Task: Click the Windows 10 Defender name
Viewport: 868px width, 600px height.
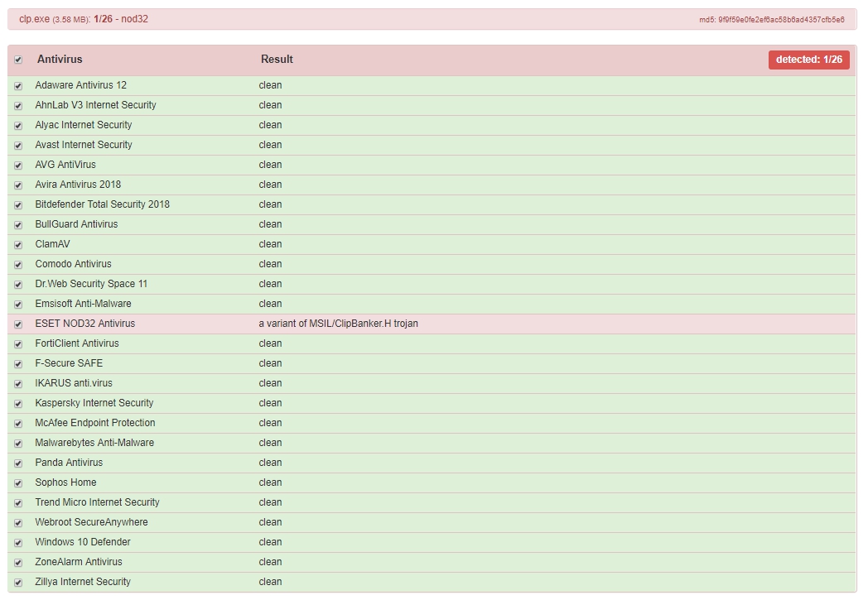Action: [83, 542]
